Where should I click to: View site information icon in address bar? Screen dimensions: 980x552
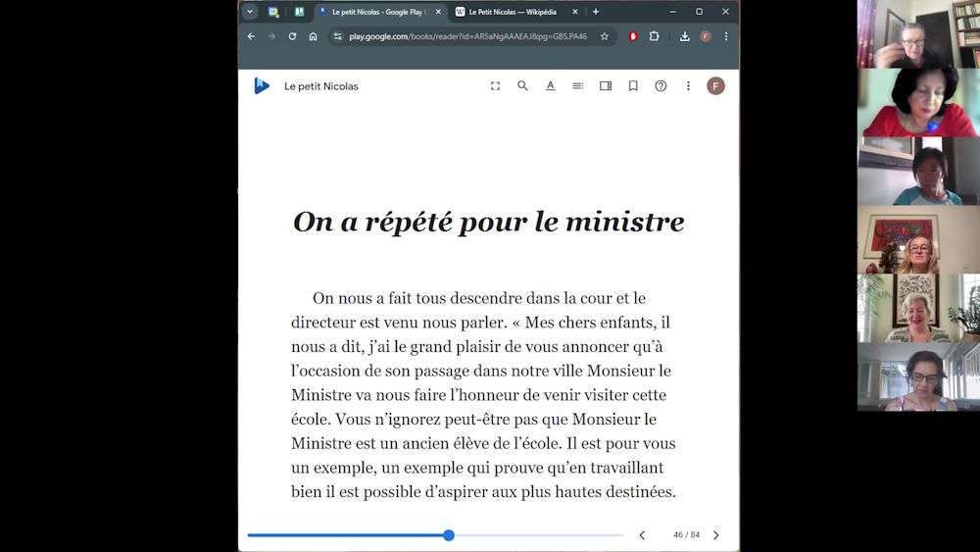click(337, 36)
